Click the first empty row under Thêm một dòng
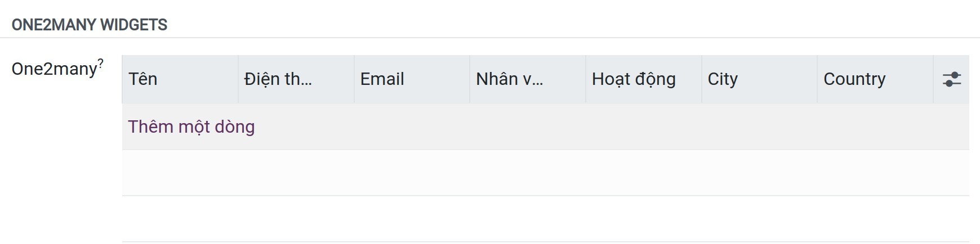Image resolution: width=980 pixels, height=244 pixels. pos(545,173)
